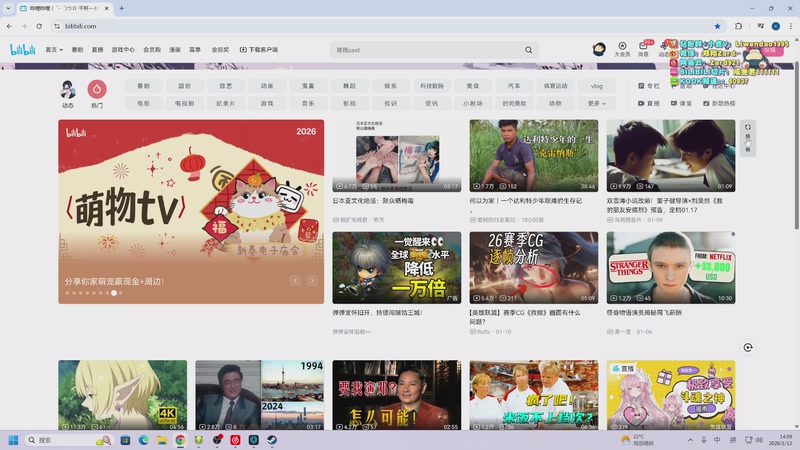Click the browser back arrow

[9, 26]
